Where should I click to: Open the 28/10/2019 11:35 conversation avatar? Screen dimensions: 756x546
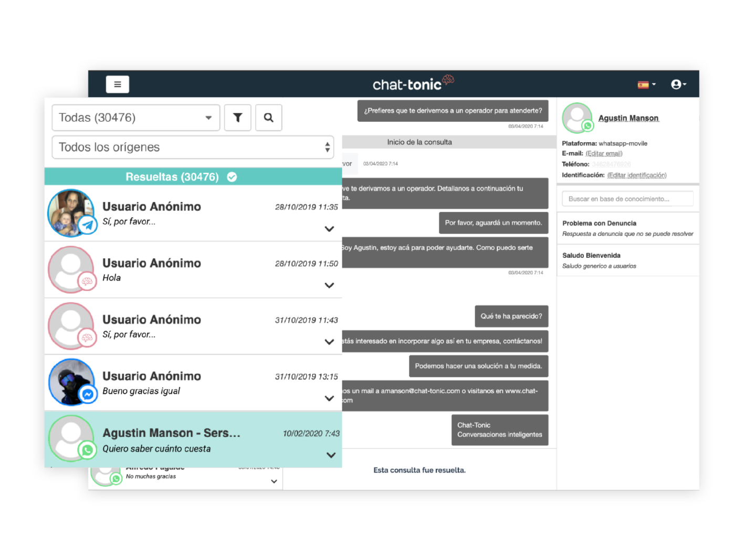click(71, 213)
